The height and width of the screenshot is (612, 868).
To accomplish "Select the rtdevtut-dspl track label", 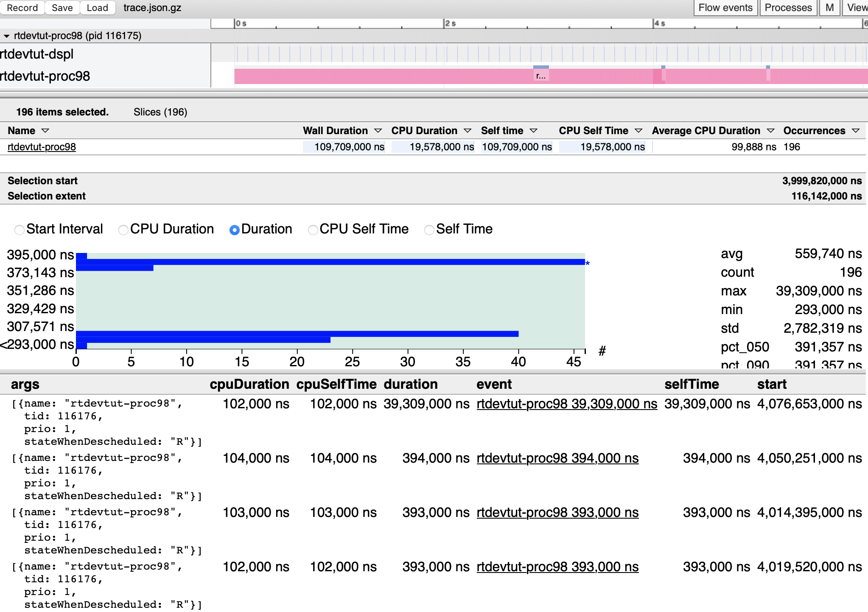I will point(37,54).
